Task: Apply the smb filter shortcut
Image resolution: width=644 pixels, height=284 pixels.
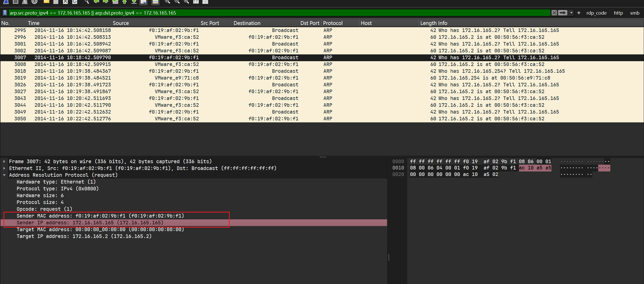Action: 634,13
